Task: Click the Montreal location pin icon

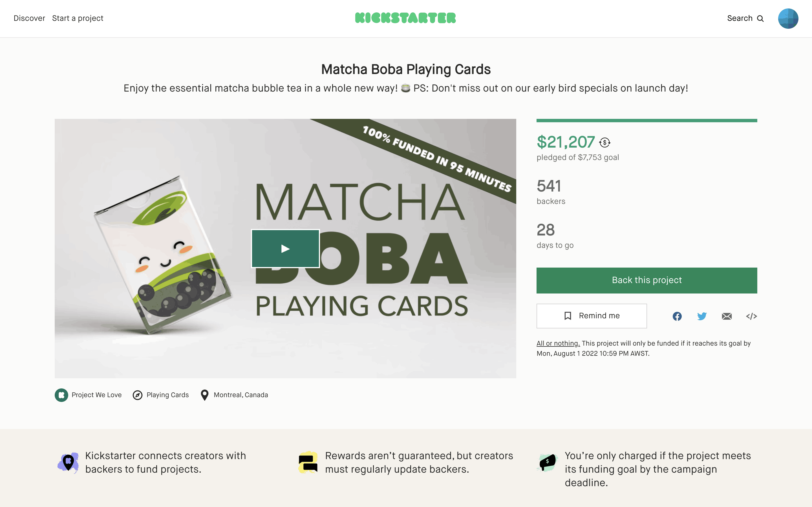Action: (x=204, y=395)
